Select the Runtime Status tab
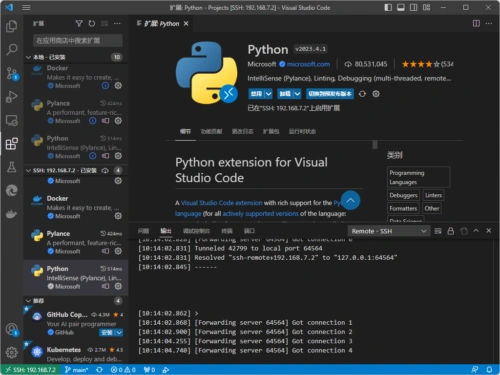The image size is (500, 375). [x=302, y=131]
